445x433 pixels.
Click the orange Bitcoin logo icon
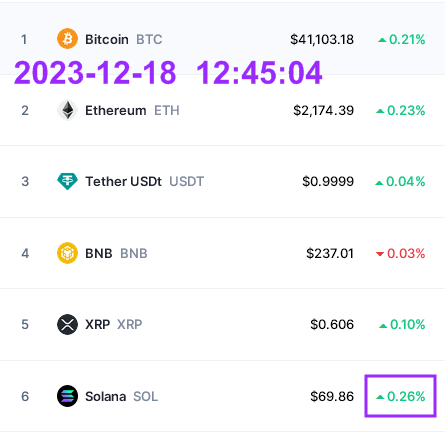[67, 39]
